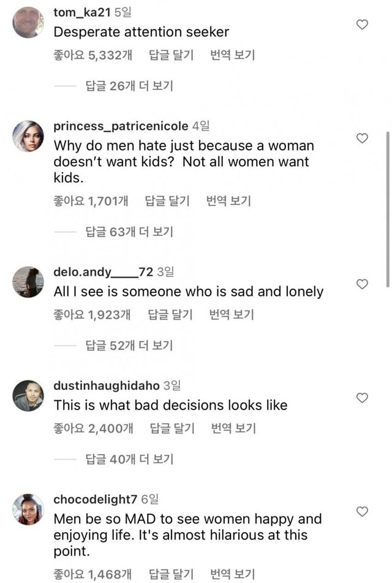View 5,332 likes on tom_ka21's comment
Screen dimensions: 392x583
(93, 55)
